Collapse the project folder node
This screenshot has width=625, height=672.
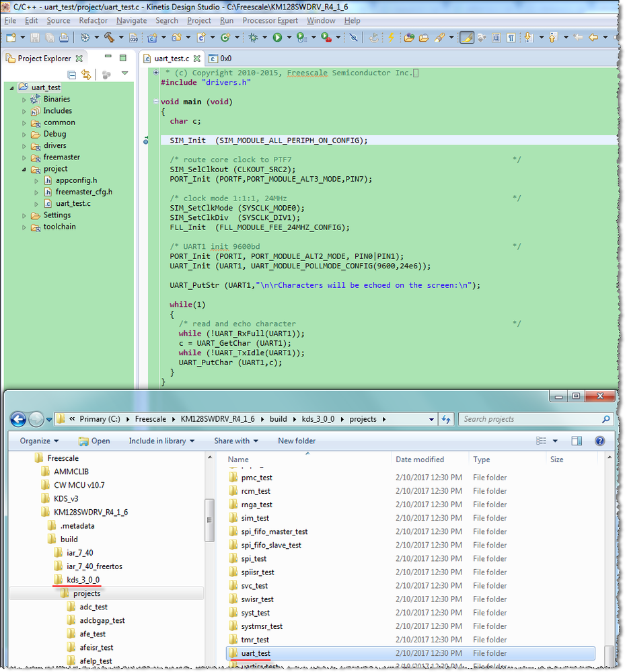(x=24, y=170)
